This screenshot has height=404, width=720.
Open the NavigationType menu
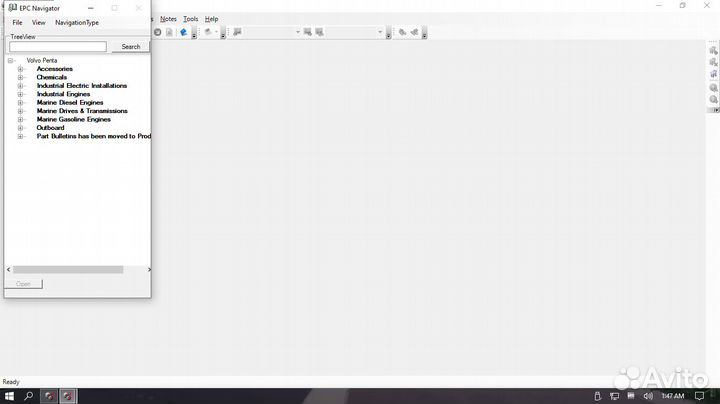tap(77, 22)
